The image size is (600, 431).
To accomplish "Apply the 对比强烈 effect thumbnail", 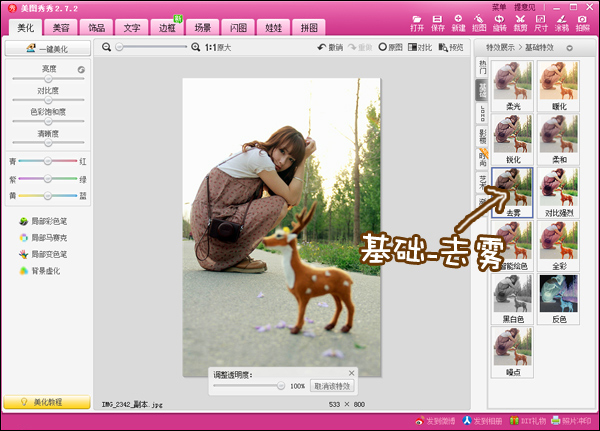I will [559, 193].
